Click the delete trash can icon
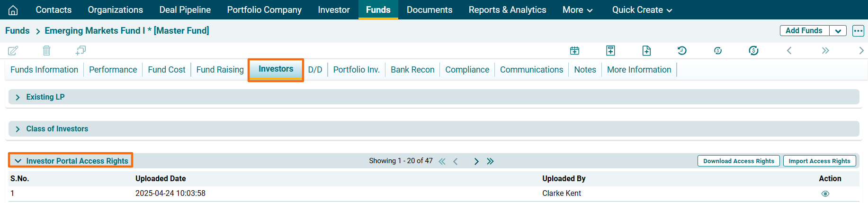 (46, 50)
